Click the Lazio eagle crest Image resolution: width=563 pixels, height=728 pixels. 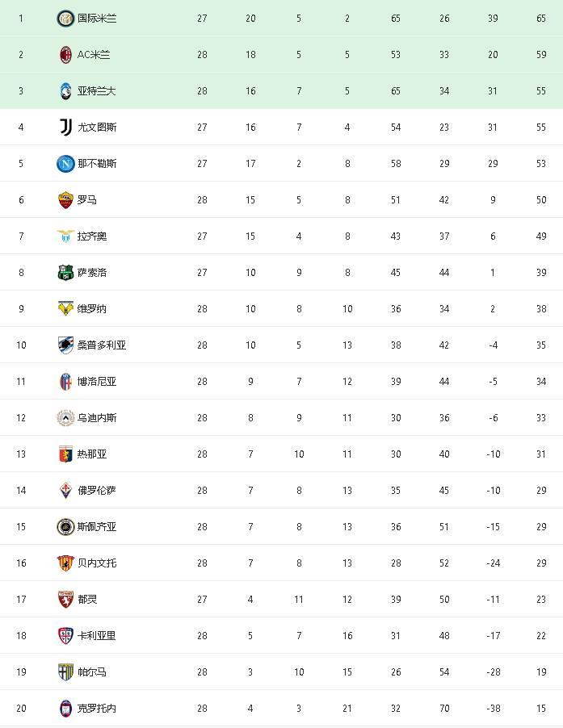coord(65,236)
